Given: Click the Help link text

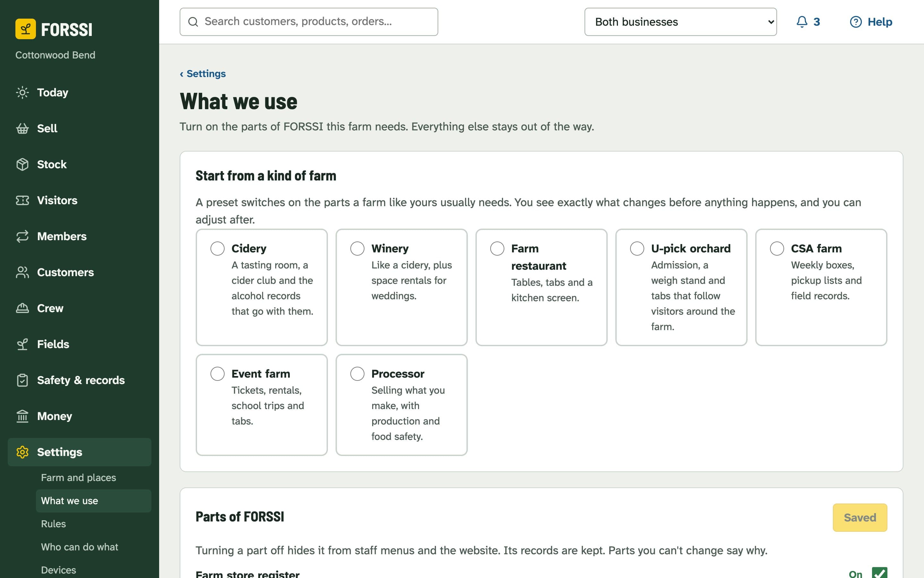Looking at the screenshot, I should 880,22.
